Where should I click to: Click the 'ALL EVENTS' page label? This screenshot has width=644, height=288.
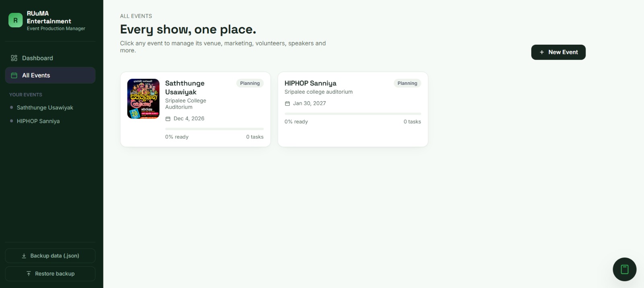click(x=136, y=16)
